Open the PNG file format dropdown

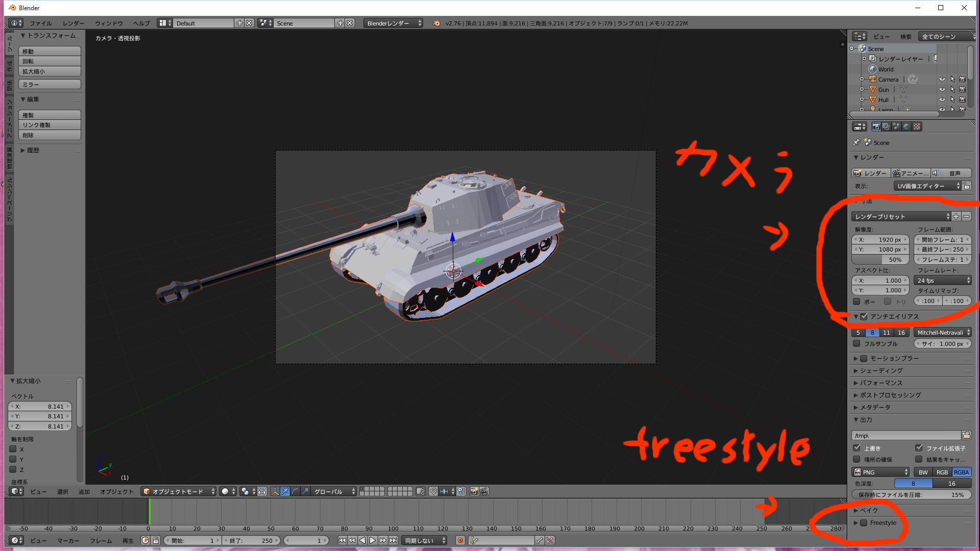tap(880, 472)
